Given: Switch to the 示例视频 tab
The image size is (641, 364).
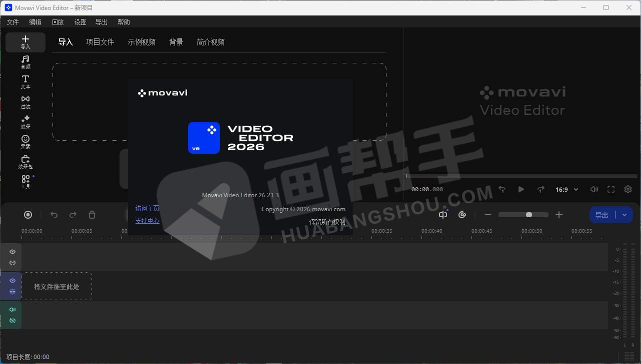Looking at the screenshot, I should [141, 42].
